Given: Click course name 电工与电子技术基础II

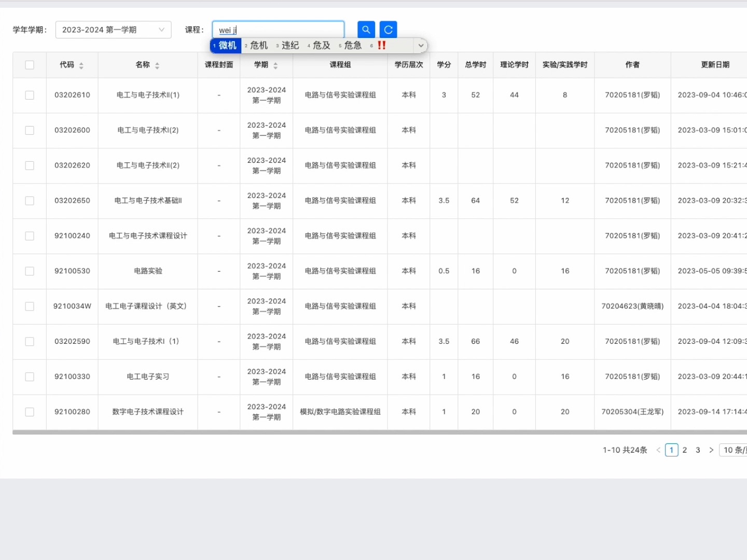Looking at the screenshot, I should tap(148, 201).
